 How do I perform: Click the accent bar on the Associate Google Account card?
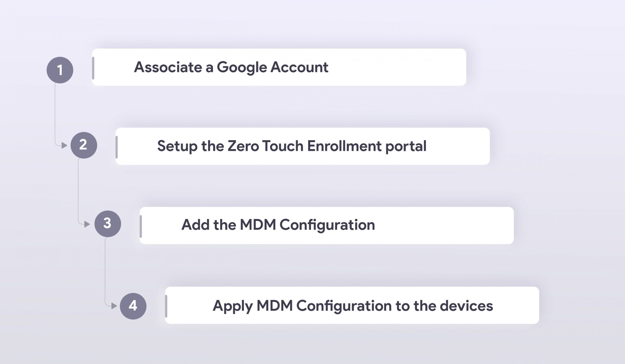click(x=93, y=68)
